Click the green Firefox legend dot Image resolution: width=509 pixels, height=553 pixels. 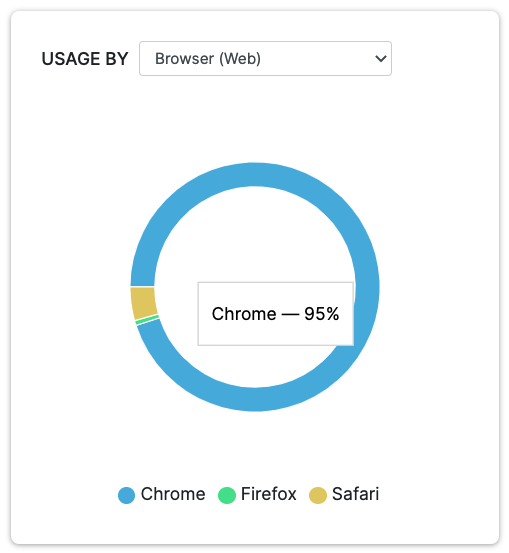226,495
